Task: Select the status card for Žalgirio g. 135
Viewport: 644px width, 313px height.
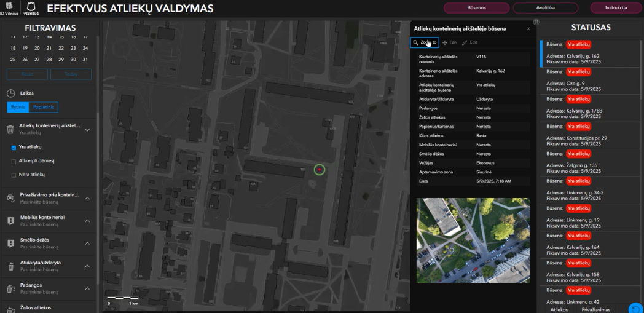Action: tap(589, 163)
